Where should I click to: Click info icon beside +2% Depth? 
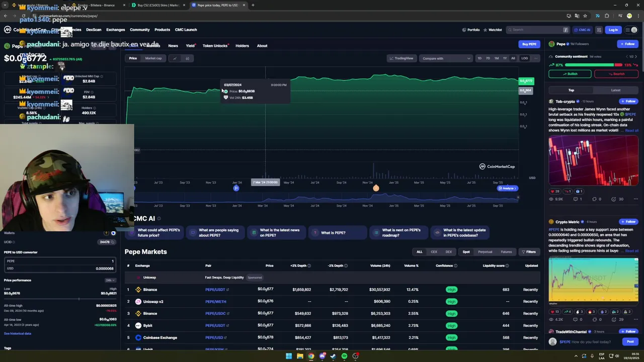point(309,265)
